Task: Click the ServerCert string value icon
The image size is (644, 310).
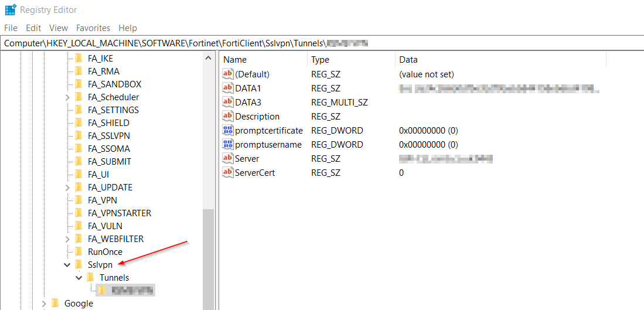Action: coord(227,172)
